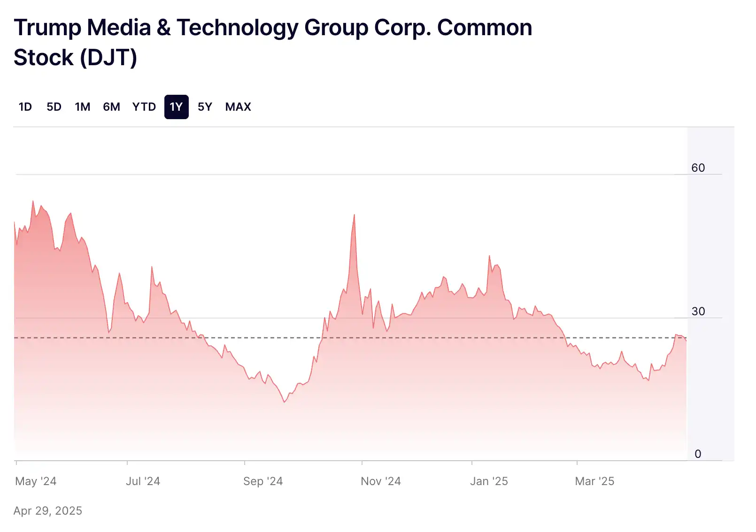Click the active 1Y range button

177,107
